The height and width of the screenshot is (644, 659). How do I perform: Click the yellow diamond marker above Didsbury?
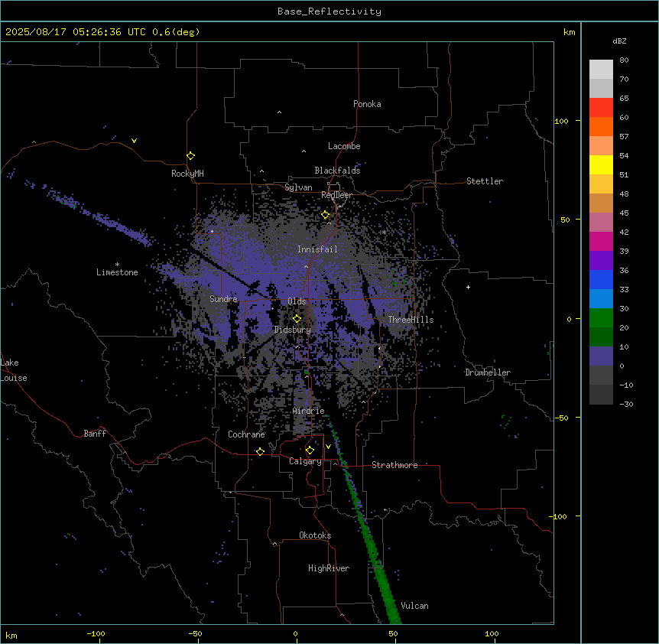[x=297, y=319]
